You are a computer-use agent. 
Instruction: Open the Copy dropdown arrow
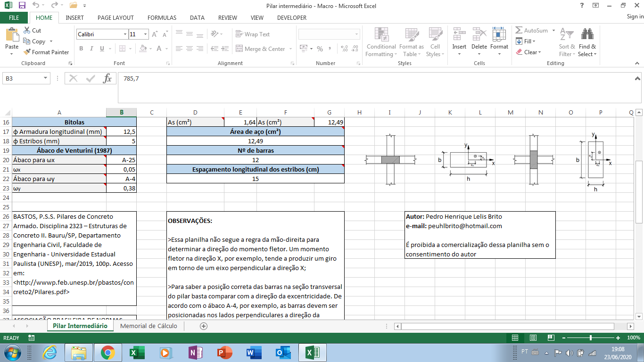tap(51, 41)
